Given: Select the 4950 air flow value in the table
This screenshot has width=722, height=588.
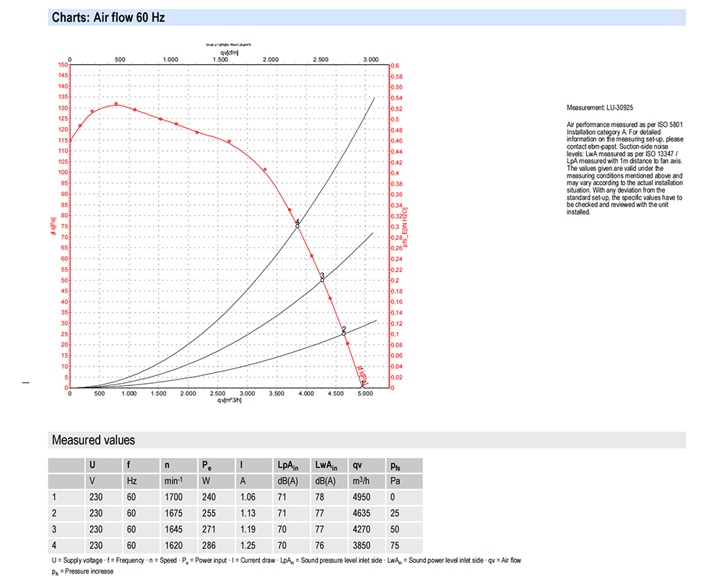Looking at the screenshot, I should (x=362, y=497).
